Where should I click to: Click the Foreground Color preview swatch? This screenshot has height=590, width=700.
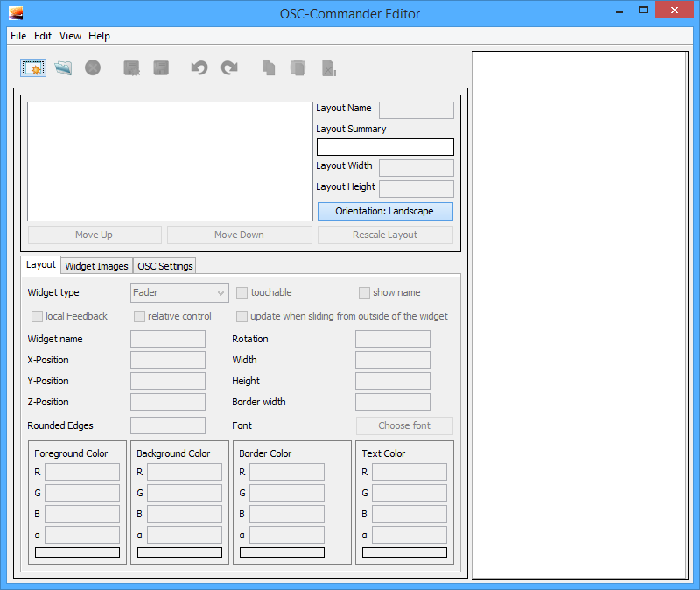point(77,552)
